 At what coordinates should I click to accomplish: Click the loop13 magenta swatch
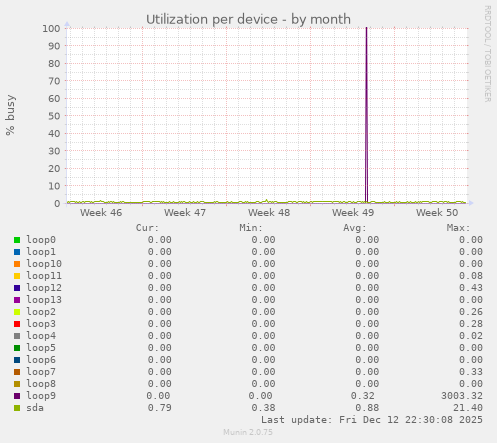(x=17, y=300)
